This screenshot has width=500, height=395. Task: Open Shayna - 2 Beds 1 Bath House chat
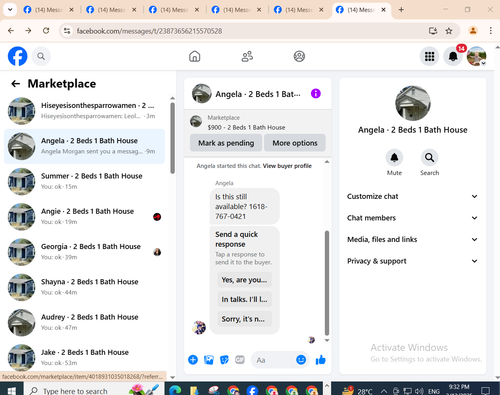coord(84,287)
